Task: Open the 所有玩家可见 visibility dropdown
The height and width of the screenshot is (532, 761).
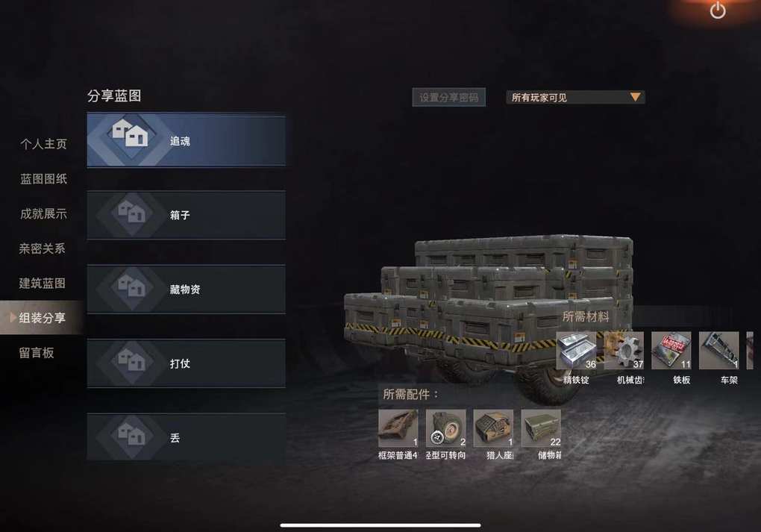Action: coord(575,98)
